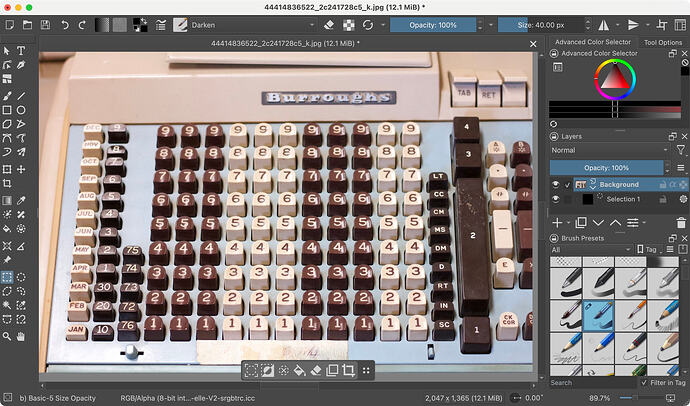Select the Selection 1 layer
Image resolution: width=690 pixels, height=406 pixels.
[624, 199]
